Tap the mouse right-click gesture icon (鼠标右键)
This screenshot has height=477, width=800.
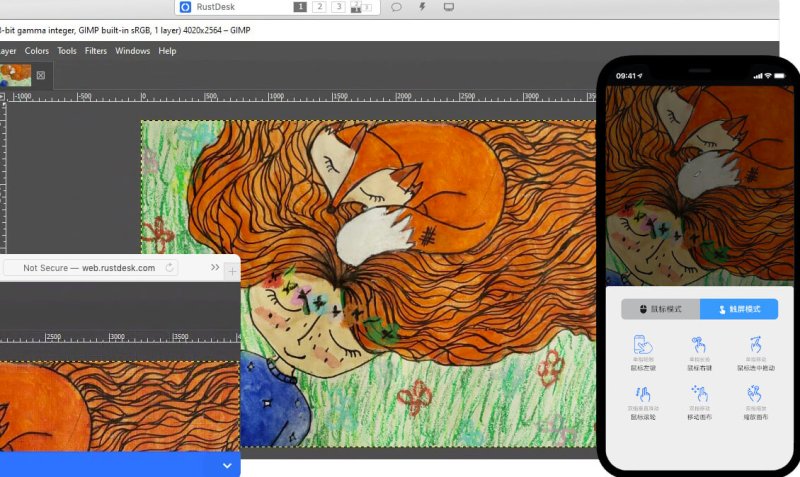pyautogui.click(x=699, y=344)
